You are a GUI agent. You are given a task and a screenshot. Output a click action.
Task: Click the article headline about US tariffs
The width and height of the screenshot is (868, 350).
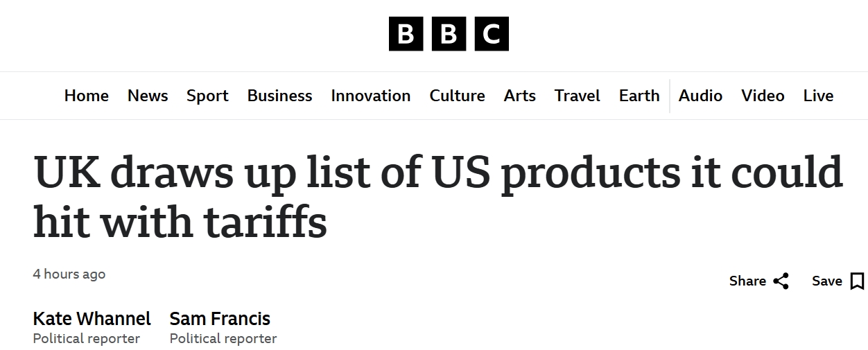coord(438,197)
